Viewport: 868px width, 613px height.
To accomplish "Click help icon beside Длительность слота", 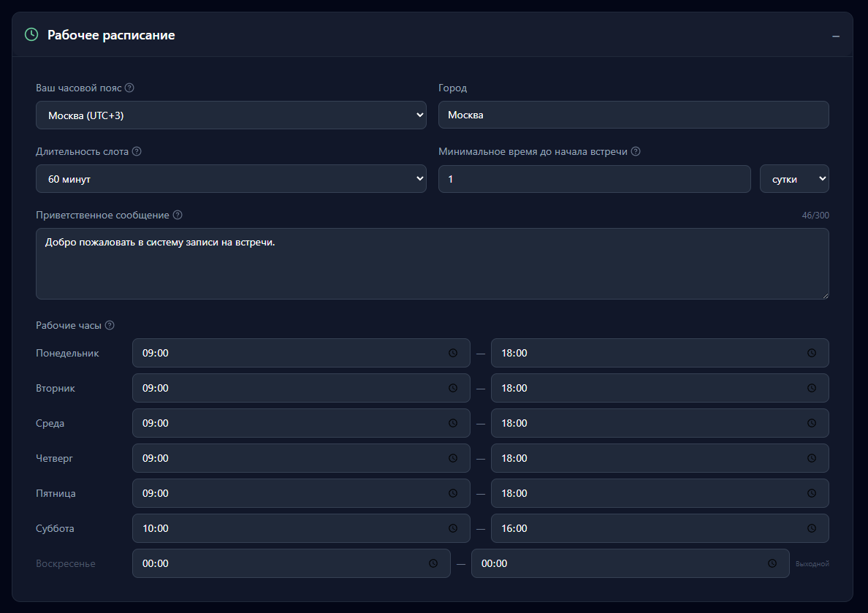I will point(137,152).
